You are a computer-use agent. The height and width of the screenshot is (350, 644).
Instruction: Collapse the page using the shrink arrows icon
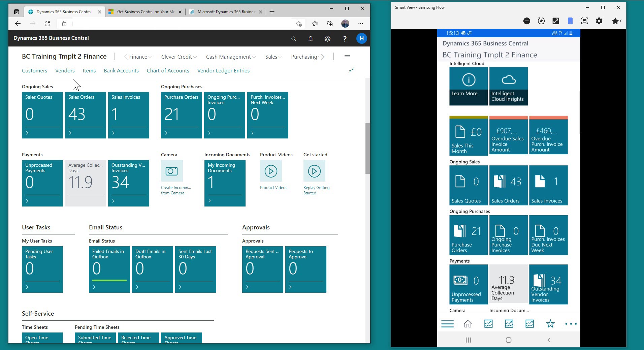click(x=351, y=70)
